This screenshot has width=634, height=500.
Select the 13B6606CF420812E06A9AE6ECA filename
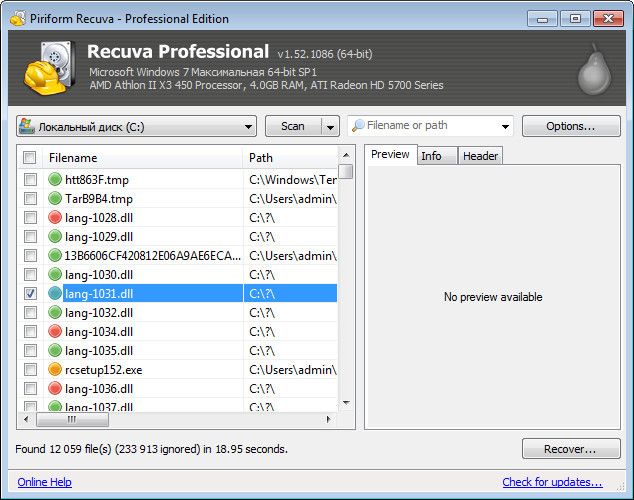[x=153, y=256]
